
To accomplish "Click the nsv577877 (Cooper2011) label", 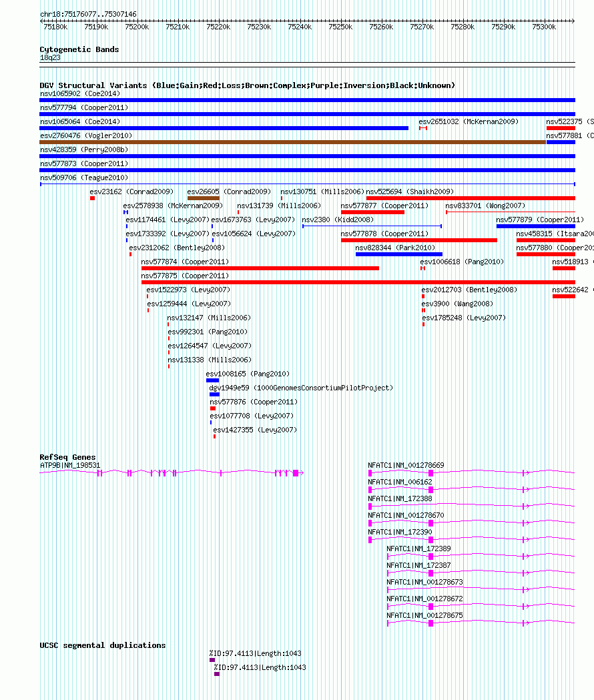I will click(x=384, y=206).
